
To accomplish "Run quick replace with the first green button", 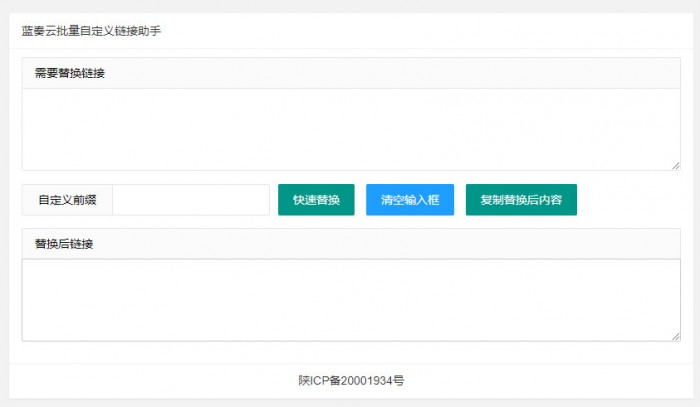I will coord(316,200).
